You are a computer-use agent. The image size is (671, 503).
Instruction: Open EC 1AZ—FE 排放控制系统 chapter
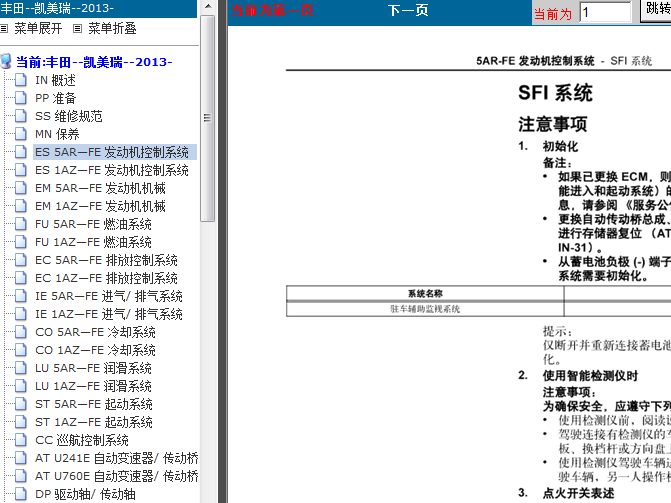click(x=106, y=278)
